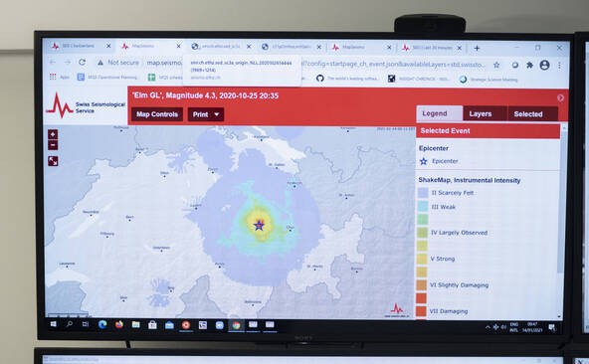Toggle full-screen map view

[53, 161]
